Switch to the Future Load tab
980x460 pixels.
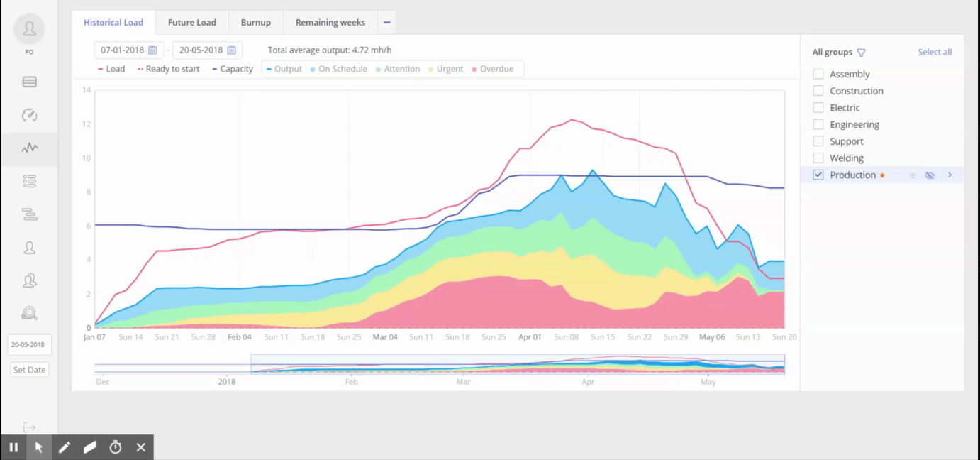(191, 23)
